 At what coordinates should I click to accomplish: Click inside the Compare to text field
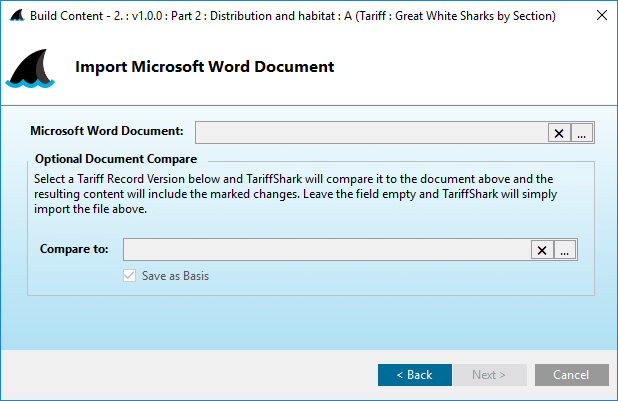pos(325,250)
